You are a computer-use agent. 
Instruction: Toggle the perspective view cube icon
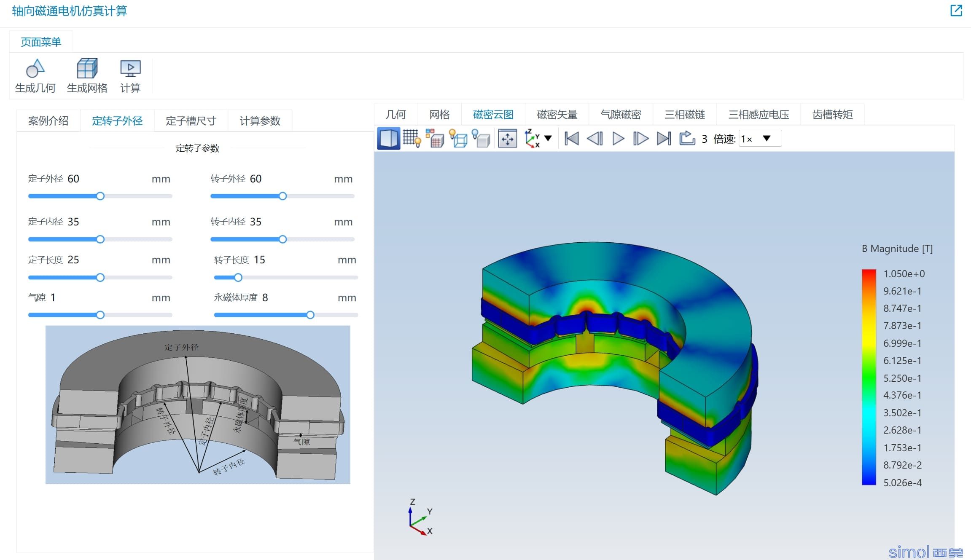[388, 139]
